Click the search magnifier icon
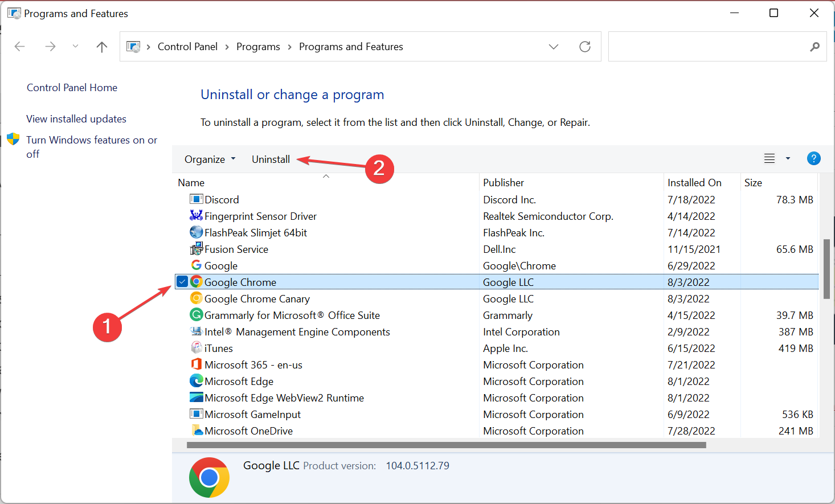The image size is (835, 504). tap(815, 47)
